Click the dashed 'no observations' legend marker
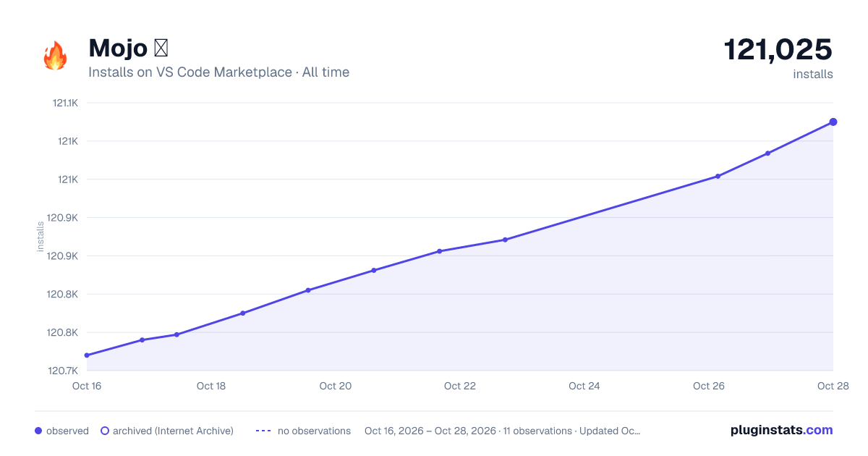This screenshot has height=456, width=868. [x=263, y=431]
